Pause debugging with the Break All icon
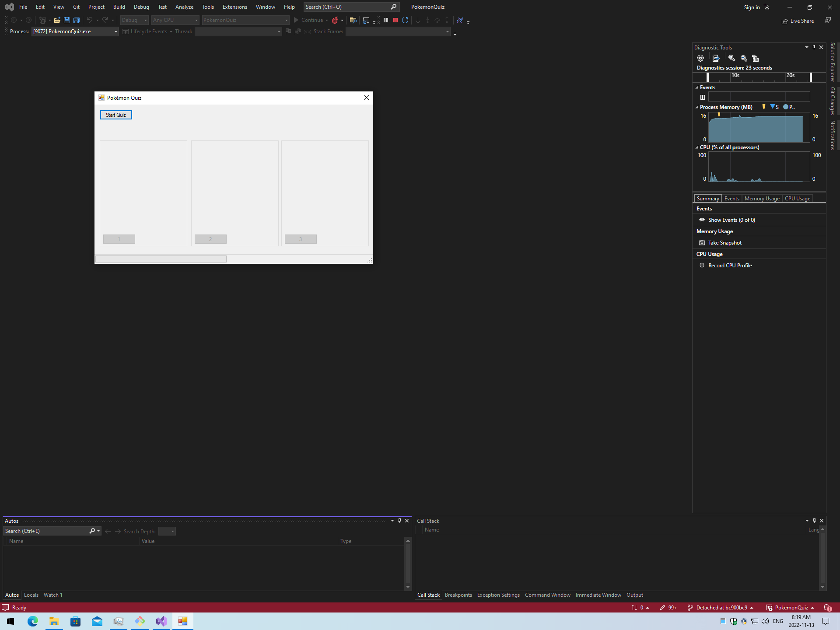840x630 pixels. 386,20
